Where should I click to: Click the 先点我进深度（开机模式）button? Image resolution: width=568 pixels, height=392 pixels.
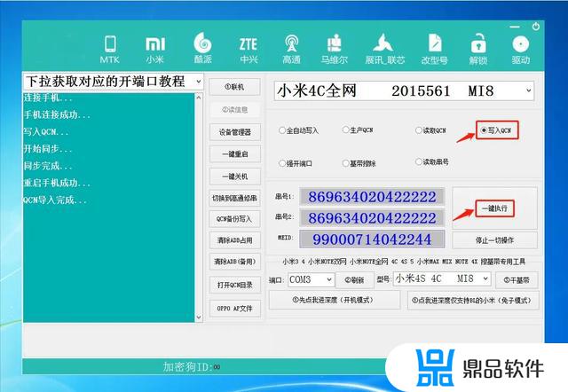tap(335, 300)
